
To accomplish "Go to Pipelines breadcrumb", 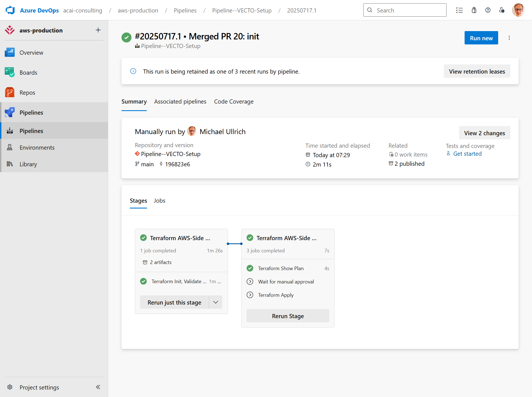I will (185, 11).
